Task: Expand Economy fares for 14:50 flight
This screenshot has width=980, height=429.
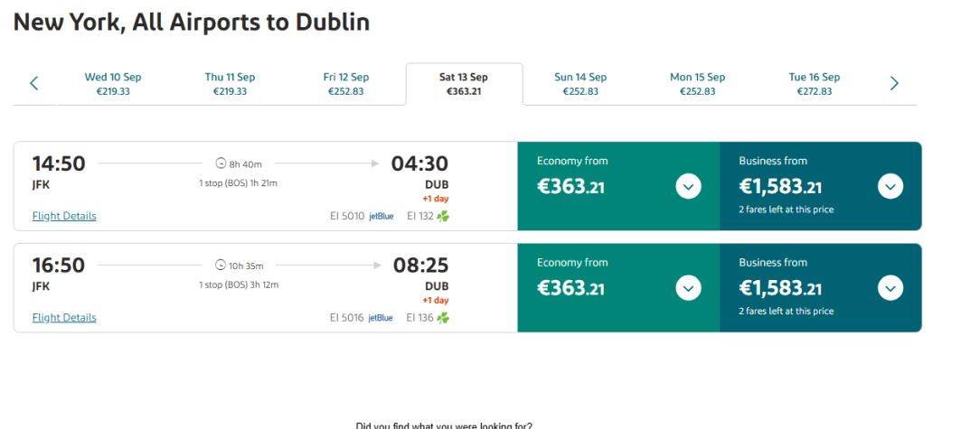Action: 688,186
